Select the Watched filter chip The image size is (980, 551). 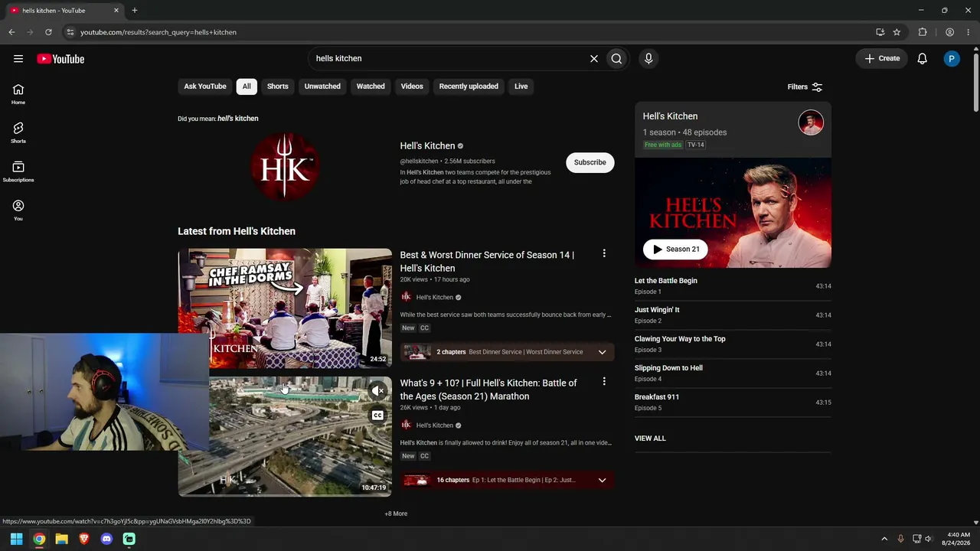click(371, 86)
